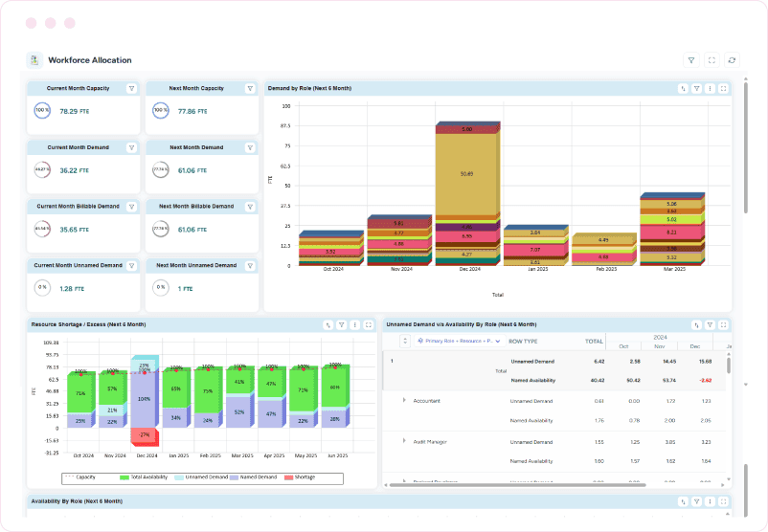Image resolution: width=768 pixels, height=532 pixels.
Task: Click the Dec 2024 yellow 50.69 bar segment
Action: click(x=466, y=174)
